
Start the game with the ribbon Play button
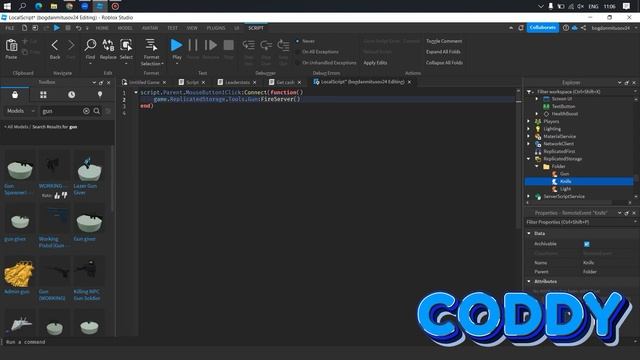coord(176,45)
